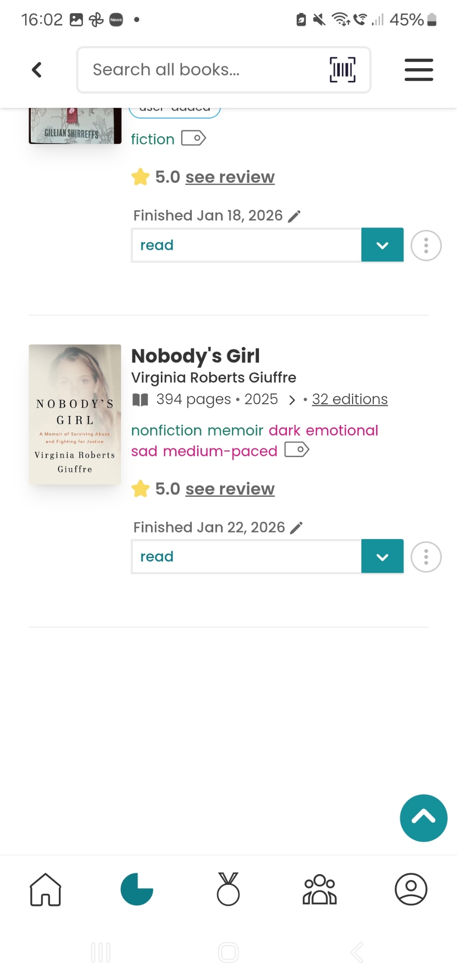Open the Profile tab

(411, 889)
